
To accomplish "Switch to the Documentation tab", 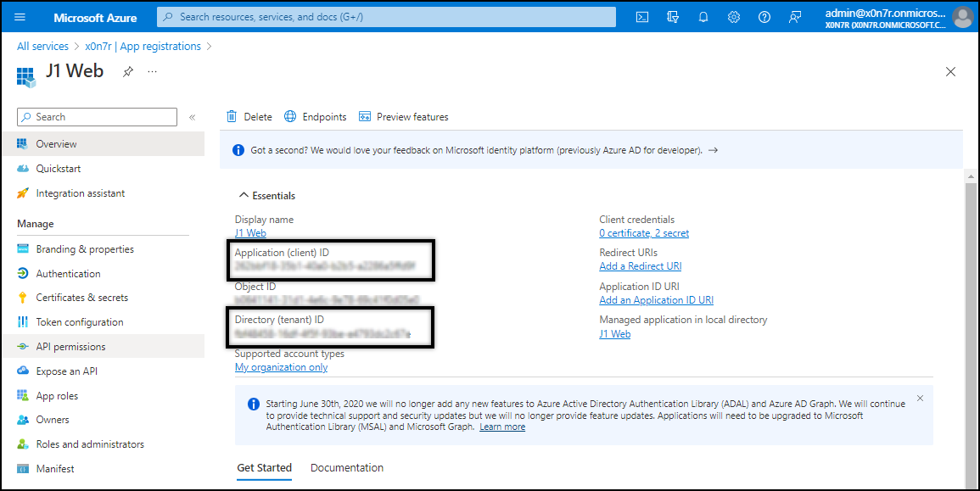I will (x=347, y=468).
